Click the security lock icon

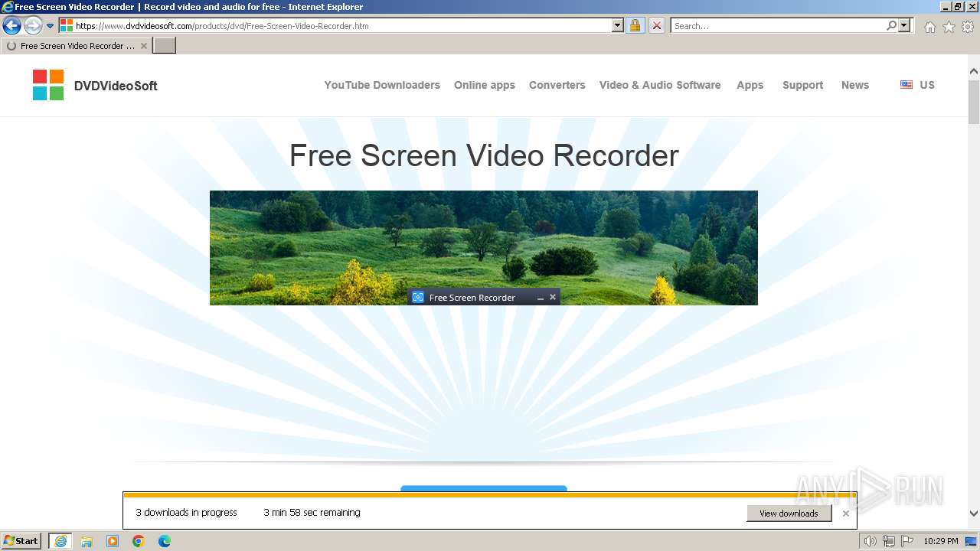(x=635, y=25)
